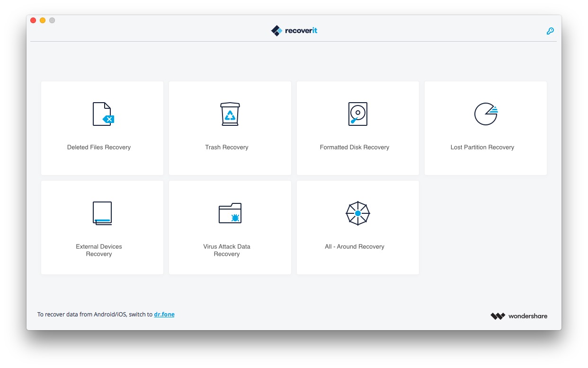
Task: Select the All - Around Recovery label
Action: (x=355, y=247)
